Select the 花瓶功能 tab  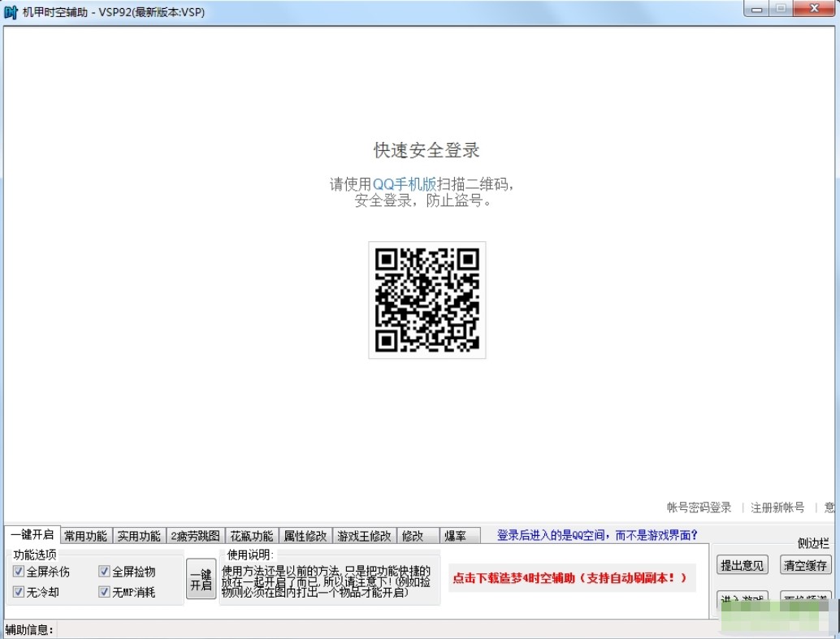(251, 536)
